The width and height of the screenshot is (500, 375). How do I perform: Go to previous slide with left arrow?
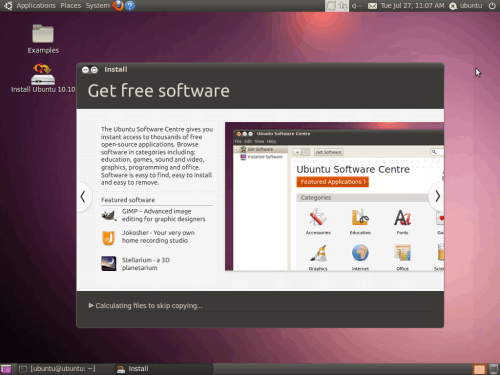click(x=83, y=197)
